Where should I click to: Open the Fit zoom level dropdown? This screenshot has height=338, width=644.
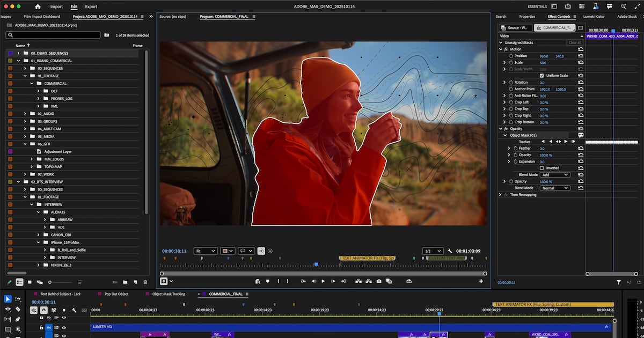(x=206, y=251)
